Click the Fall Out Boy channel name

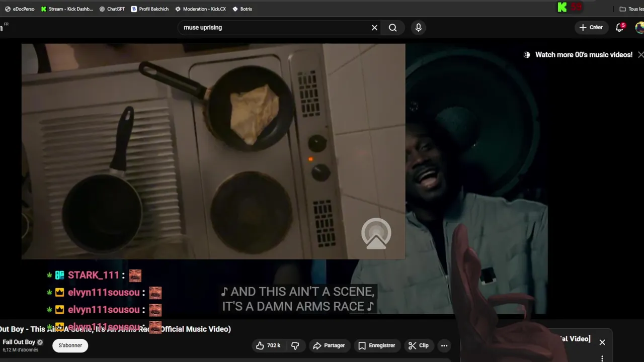click(19, 342)
